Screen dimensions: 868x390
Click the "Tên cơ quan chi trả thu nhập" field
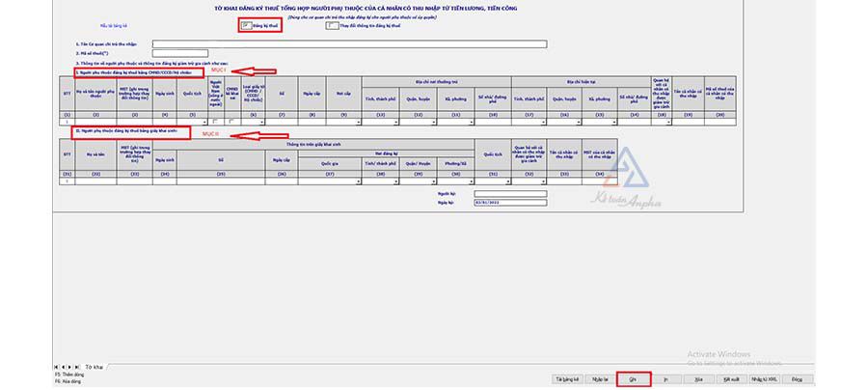[349, 44]
